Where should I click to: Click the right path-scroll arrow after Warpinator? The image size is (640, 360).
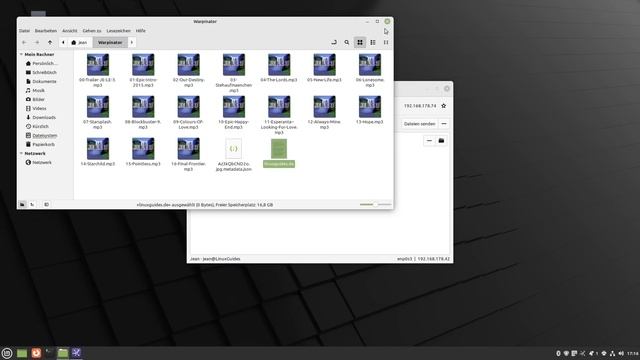(131, 42)
